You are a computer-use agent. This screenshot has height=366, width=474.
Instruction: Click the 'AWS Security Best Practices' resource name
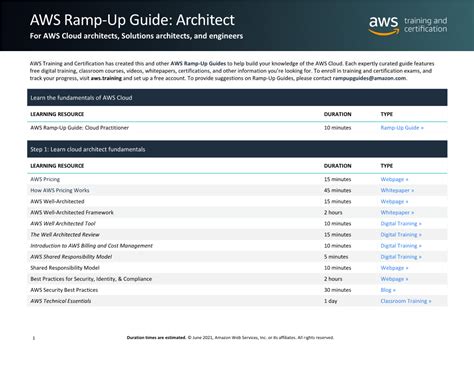[x=64, y=290]
